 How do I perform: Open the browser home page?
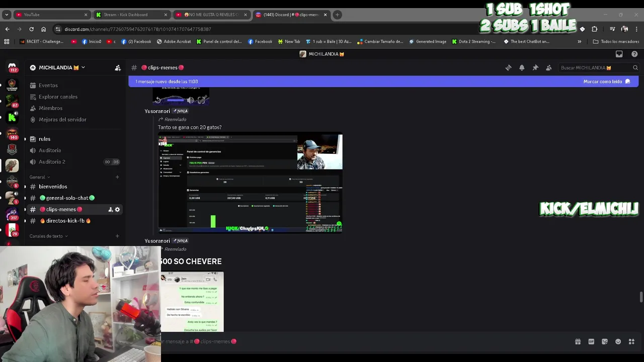pyautogui.click(x=43, y=29)
